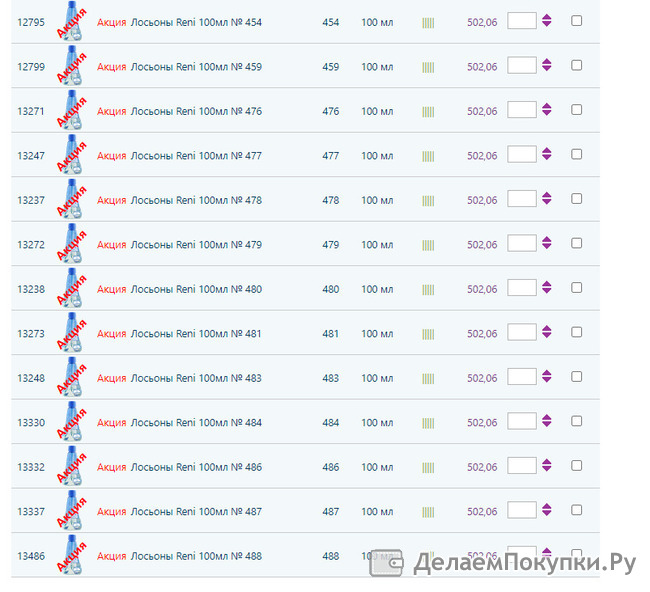
Task: Open product image for lotion № 483
Action: (x=71, y=377)
